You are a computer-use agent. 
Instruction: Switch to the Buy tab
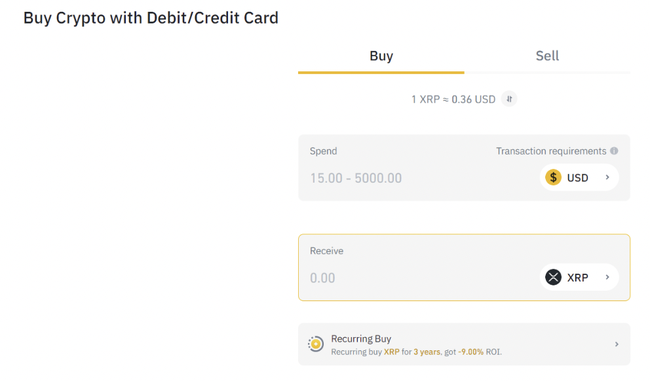point(381,56)
